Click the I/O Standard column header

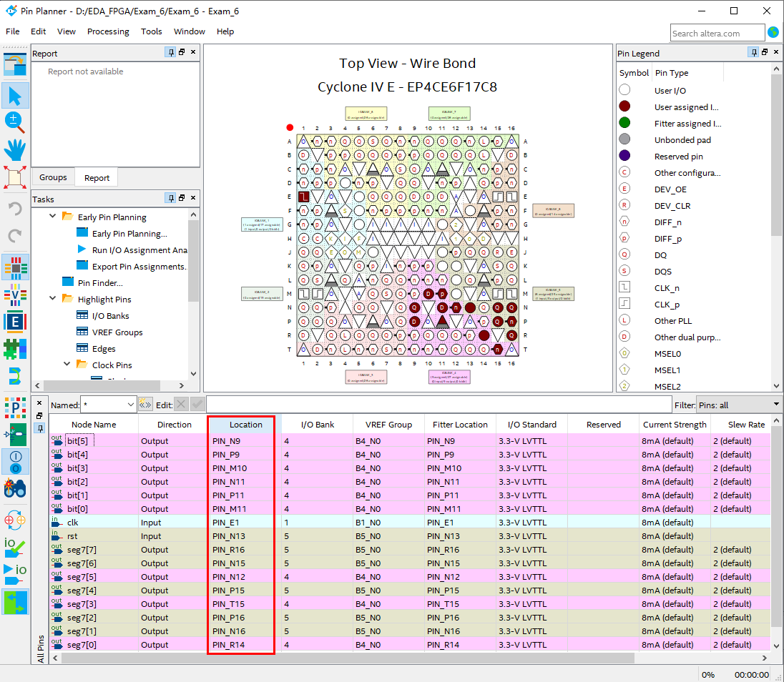531,424
